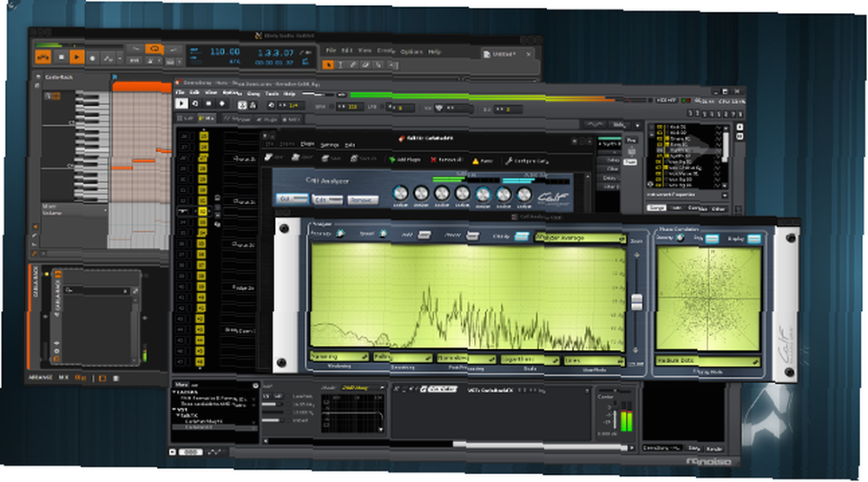Toggle the Edit button on the Calf Analyzer strip
Screen dimensions: 868x482
pyautogui.click(x=327, y=200)
